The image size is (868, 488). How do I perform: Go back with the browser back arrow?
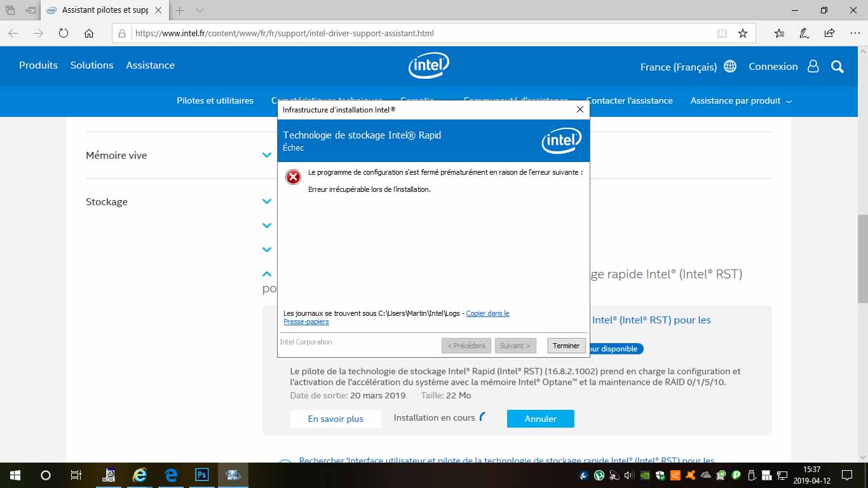coord(13,33)
